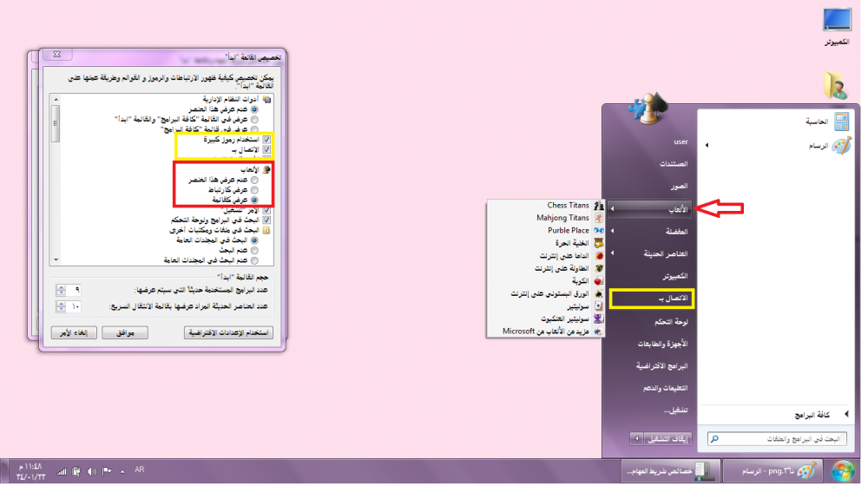The image size is (868, 486).
Task: Open لوحة التحكم from the Start menu
Action: pos(674,321)
